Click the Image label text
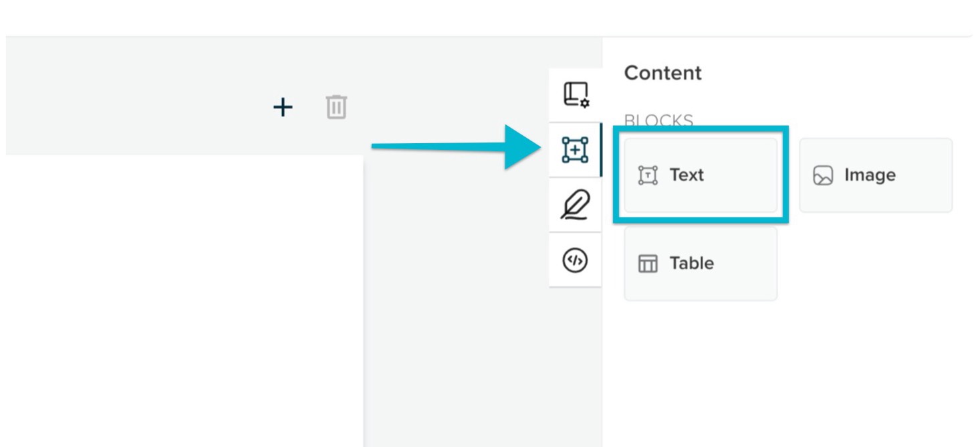Screen dimensions: 980x447 click(870, 175)
